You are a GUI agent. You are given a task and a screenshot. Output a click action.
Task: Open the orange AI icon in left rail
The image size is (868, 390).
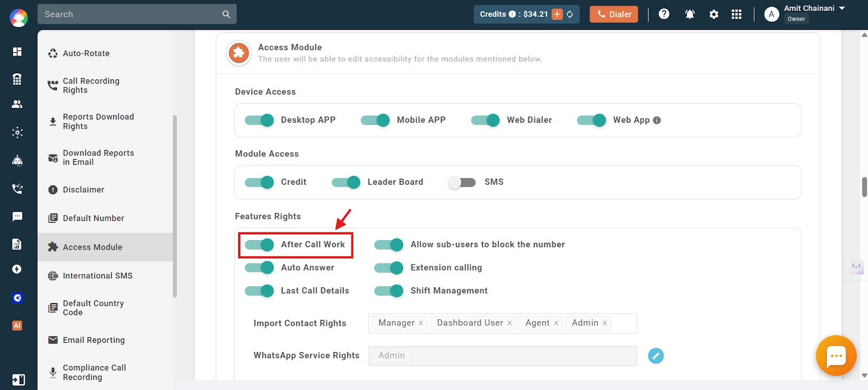pyautogui.click(x=17, y=326)
